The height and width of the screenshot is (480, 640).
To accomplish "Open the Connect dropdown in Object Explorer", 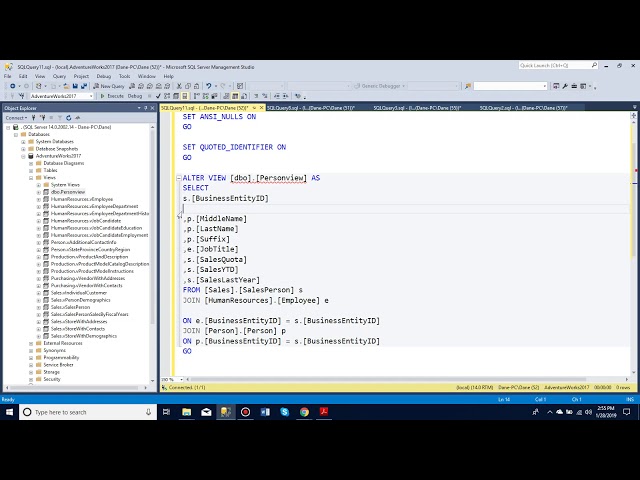I will [x=16, y=118].
